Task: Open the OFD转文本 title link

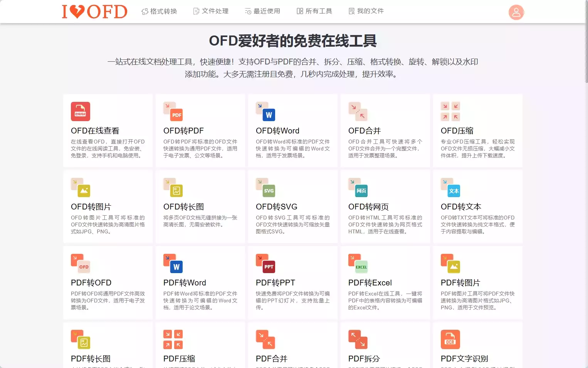Action: 461,207
